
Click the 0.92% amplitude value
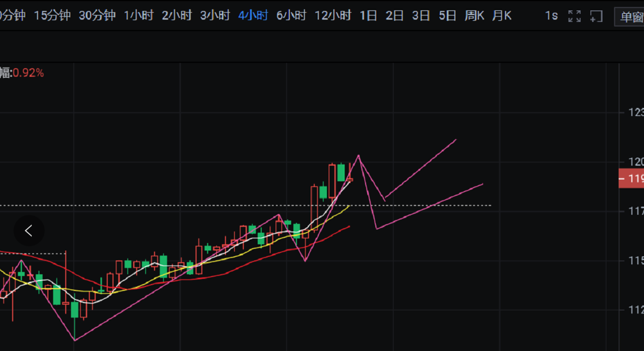[x=28, y=73]
